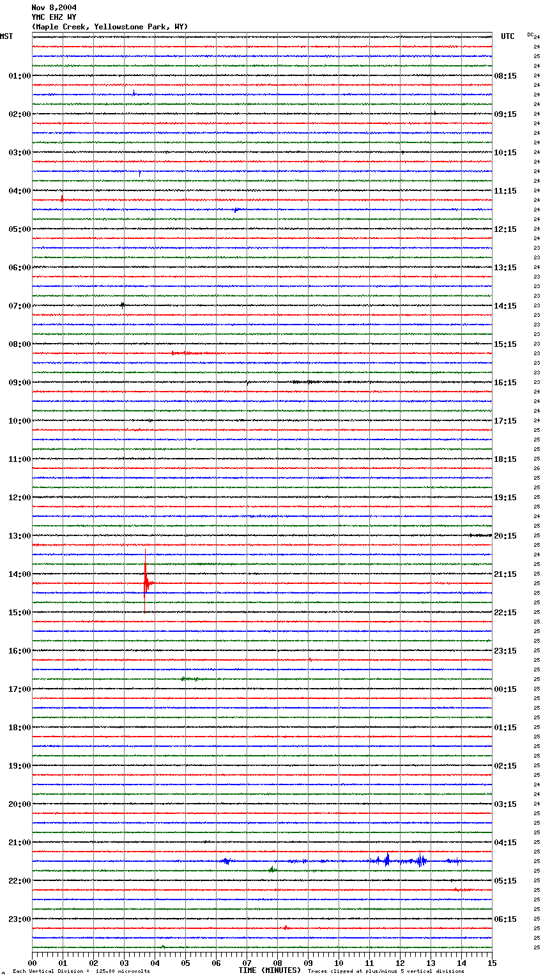Click the "09:15" UTC time label
The image size is (543, 980).
point(505,114)
